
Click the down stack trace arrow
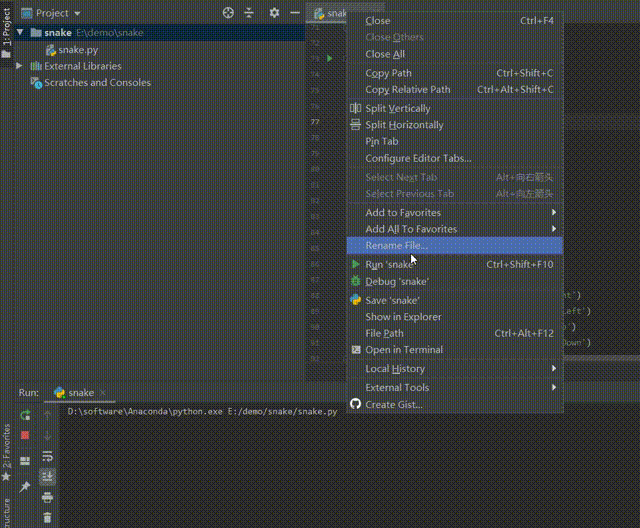click(x=47, y=435)
